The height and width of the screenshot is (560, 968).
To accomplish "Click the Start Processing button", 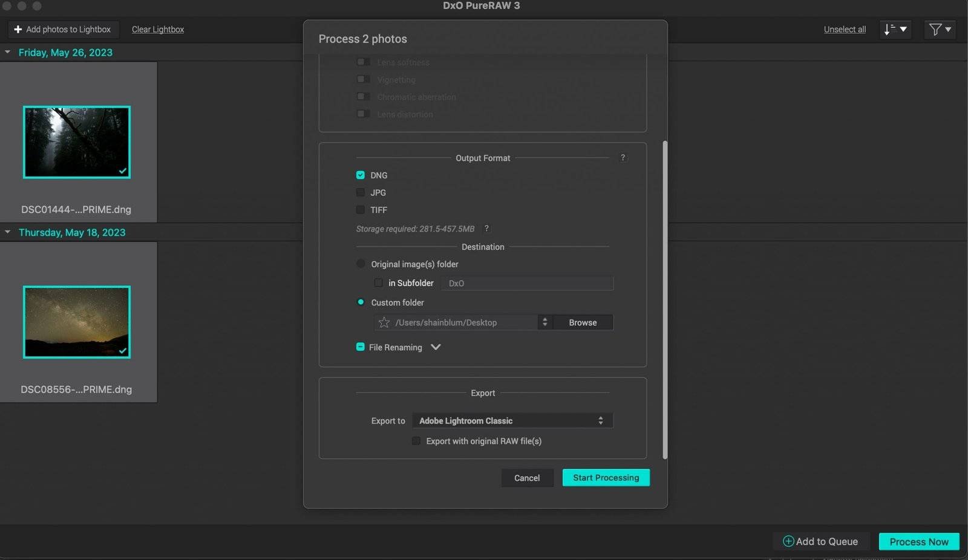I will [606, 478].
